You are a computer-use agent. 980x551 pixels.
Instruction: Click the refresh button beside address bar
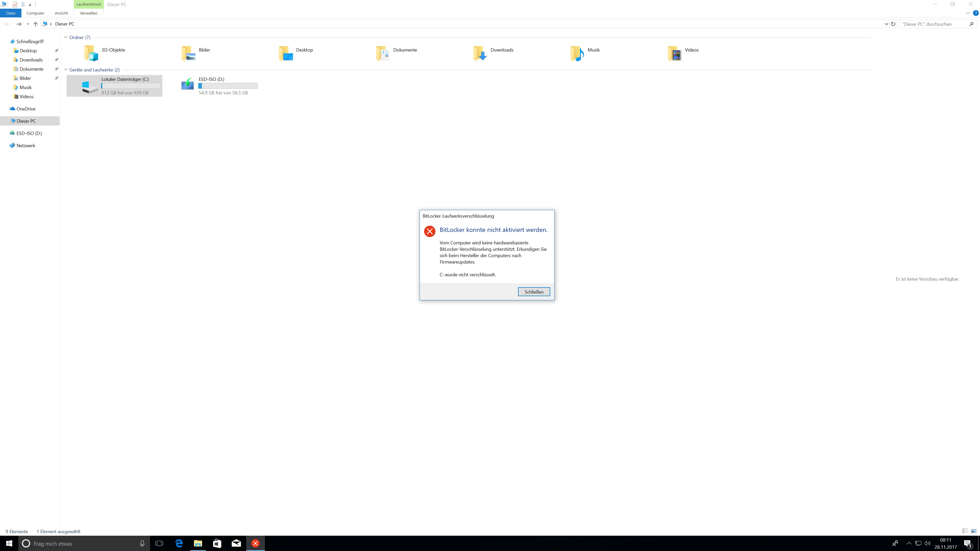[893, 24]
